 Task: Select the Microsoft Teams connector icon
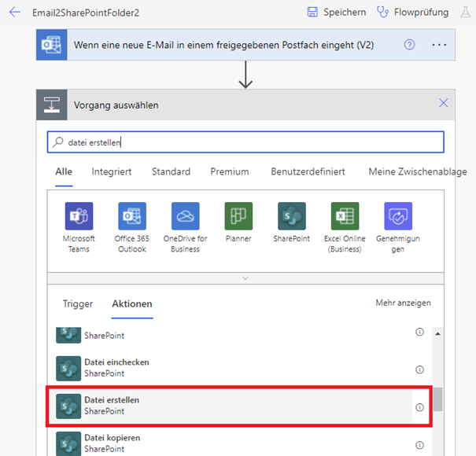[79, 216]
